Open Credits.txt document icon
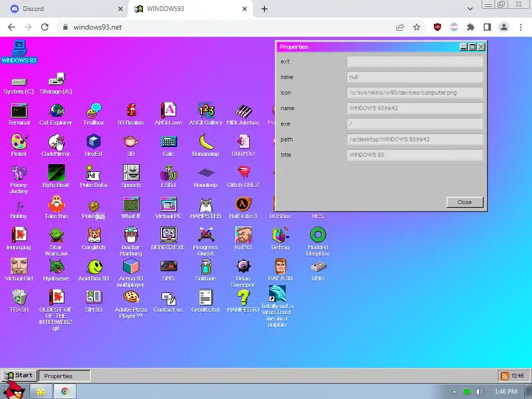The image size is (532, 399). coord(206,301)
